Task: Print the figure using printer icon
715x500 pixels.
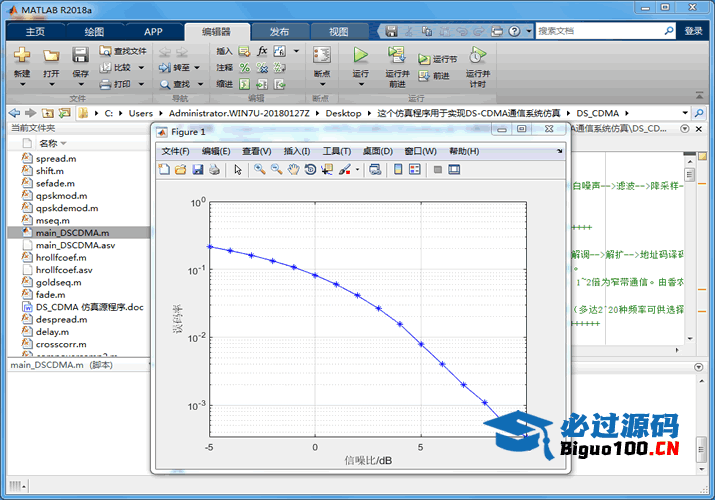Action: pos(215,170)
